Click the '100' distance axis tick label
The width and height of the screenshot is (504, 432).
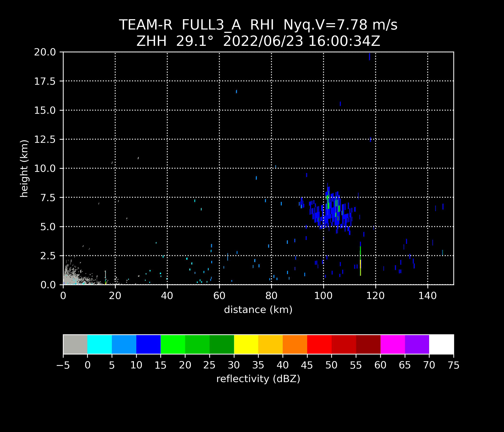tap(323, 296)
